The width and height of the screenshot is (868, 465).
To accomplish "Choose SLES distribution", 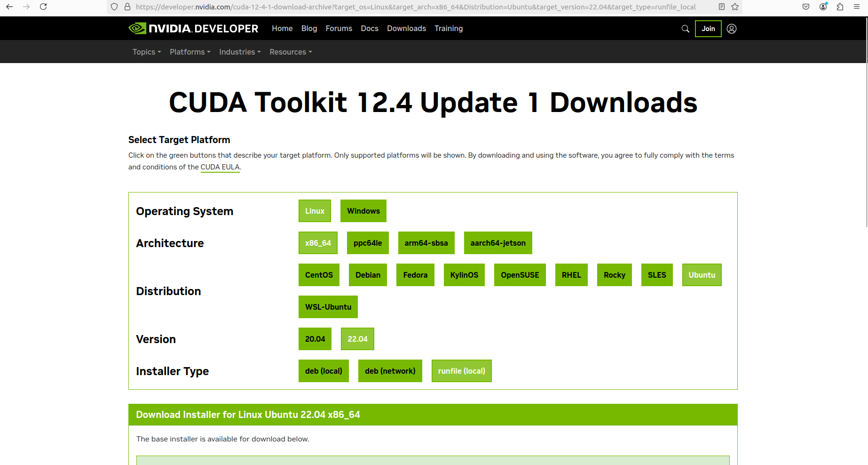I will pos(657,275).
